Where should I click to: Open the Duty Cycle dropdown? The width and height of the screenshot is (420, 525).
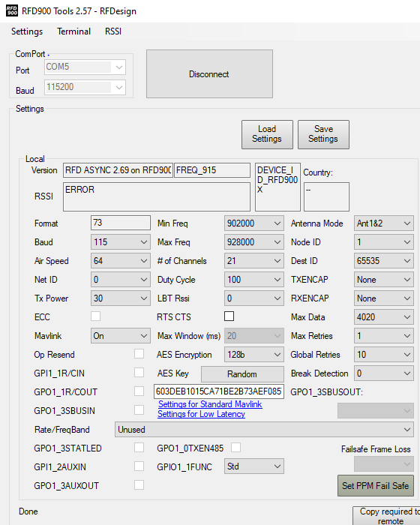coord(254,280)
